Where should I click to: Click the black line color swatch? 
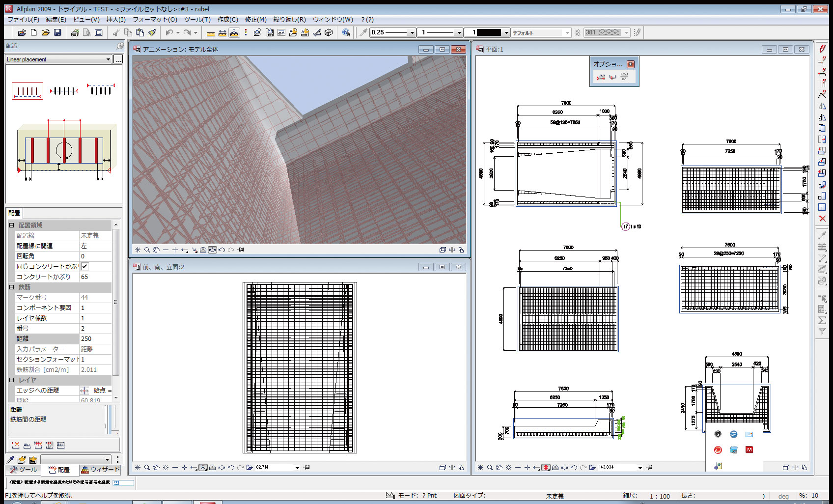tap(489, 32)
